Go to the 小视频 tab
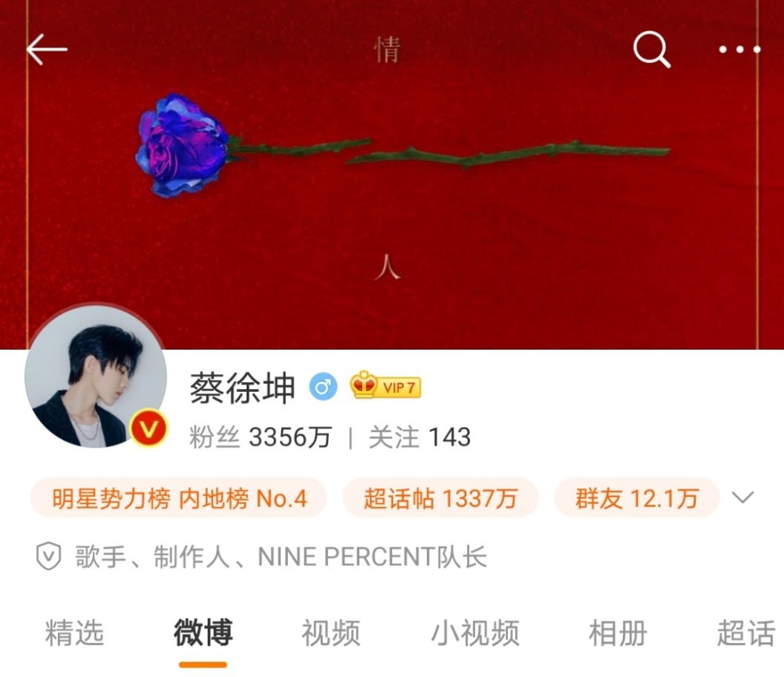Viewport: 784px width, 677px height. 475,632
